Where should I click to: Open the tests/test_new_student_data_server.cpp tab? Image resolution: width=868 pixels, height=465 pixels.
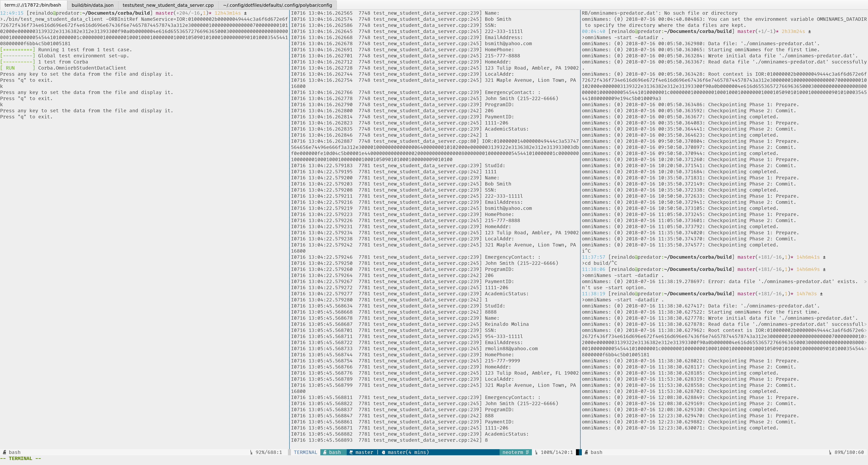click(168, 5)
